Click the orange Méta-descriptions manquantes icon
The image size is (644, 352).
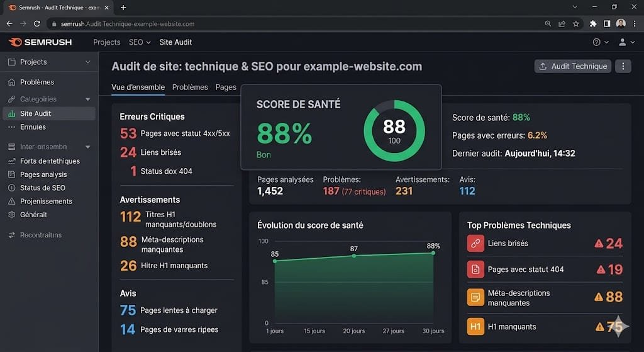click(475, 297)
